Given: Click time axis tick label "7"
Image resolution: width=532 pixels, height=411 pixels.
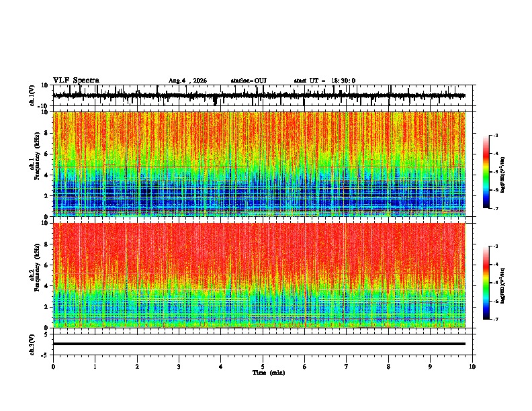Looking at the screenshot, I should click(347, 367).
